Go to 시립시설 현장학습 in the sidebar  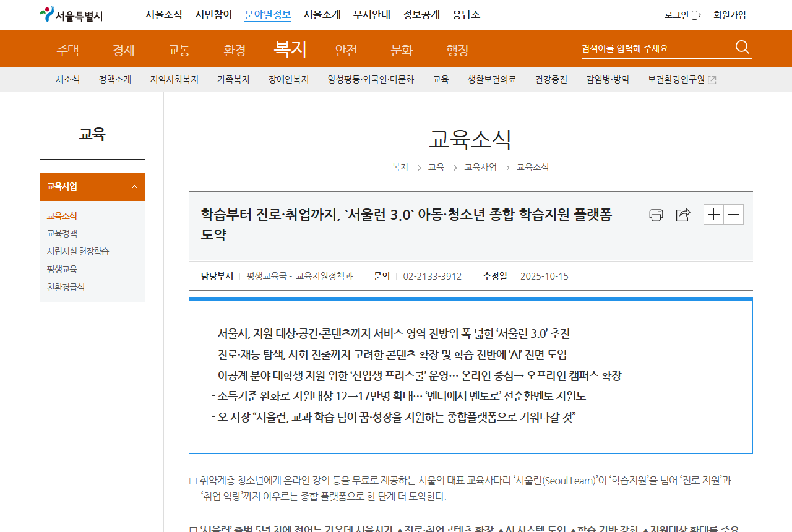(78, 251)
